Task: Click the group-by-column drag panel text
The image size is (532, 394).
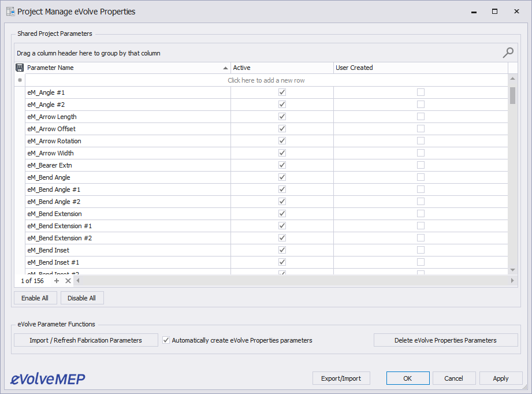Action: pos(88,53)
